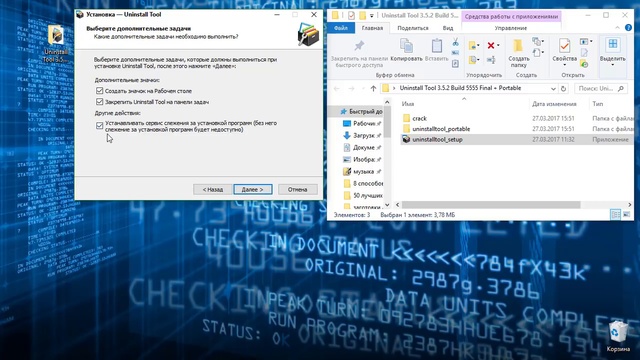The image size is (640, 360).
Task: Open "Изображения" in navigation pane
Action: pos(362,159)
